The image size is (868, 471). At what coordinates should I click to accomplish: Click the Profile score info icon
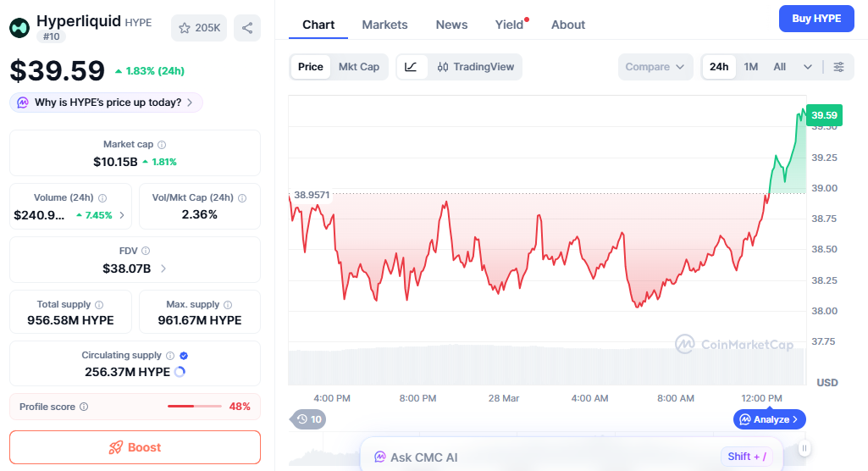84,407
